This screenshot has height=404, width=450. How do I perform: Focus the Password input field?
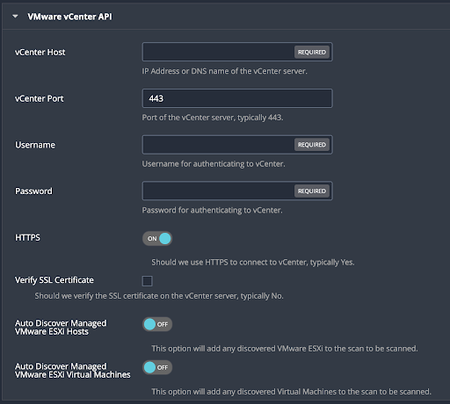(237, 191)
